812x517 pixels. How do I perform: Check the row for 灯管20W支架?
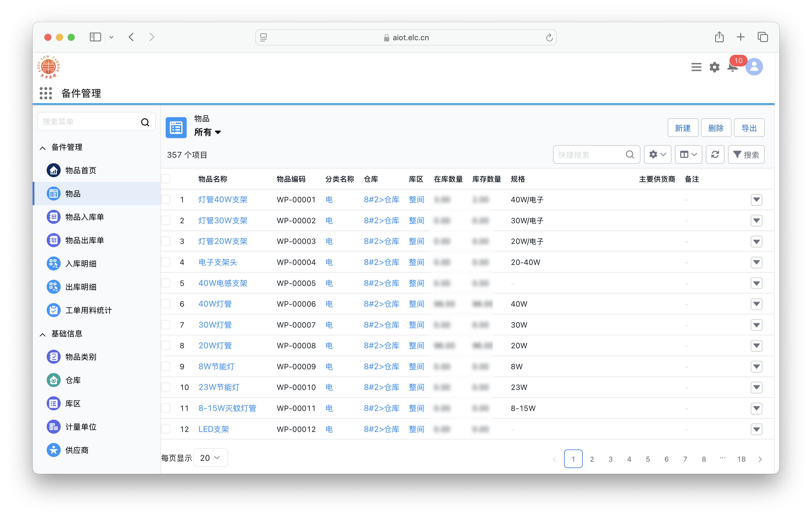[x=166, y=241]
